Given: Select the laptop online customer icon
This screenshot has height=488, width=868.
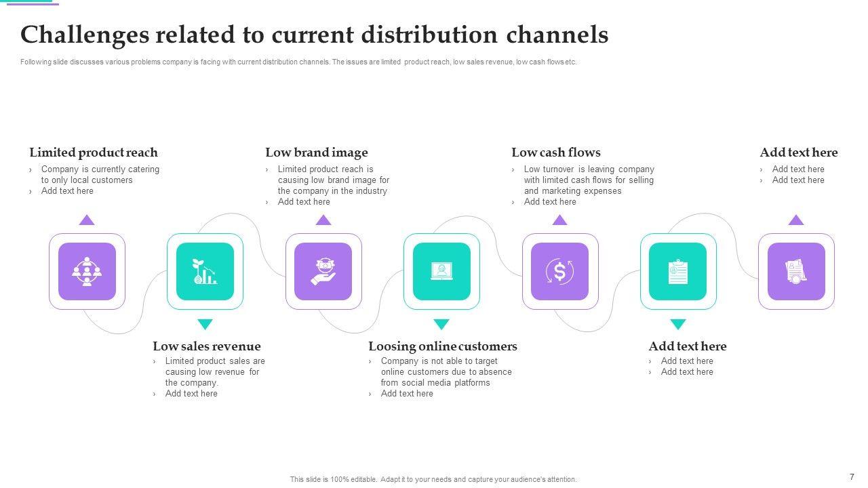Looking at the screenshot, I should 441,272.
